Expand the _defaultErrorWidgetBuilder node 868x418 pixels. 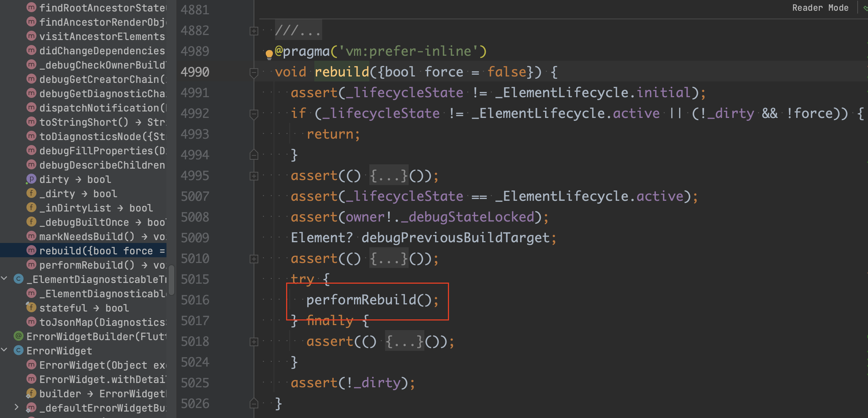[16, 407]
